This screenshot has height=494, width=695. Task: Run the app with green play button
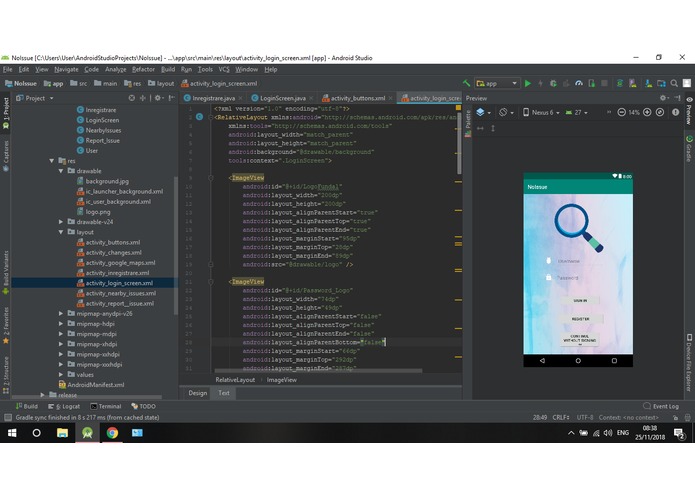coord(527,83)
